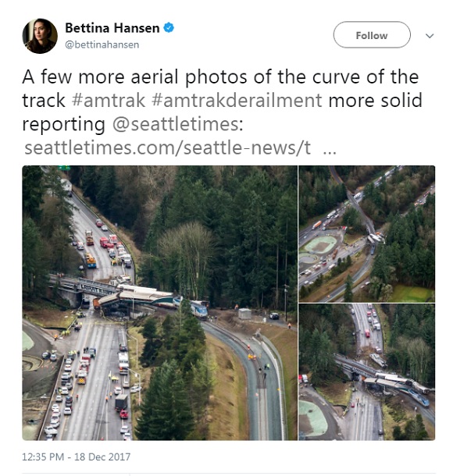
Task: Open the @bettinahansen handle link
Action: [x=102, y=44]
